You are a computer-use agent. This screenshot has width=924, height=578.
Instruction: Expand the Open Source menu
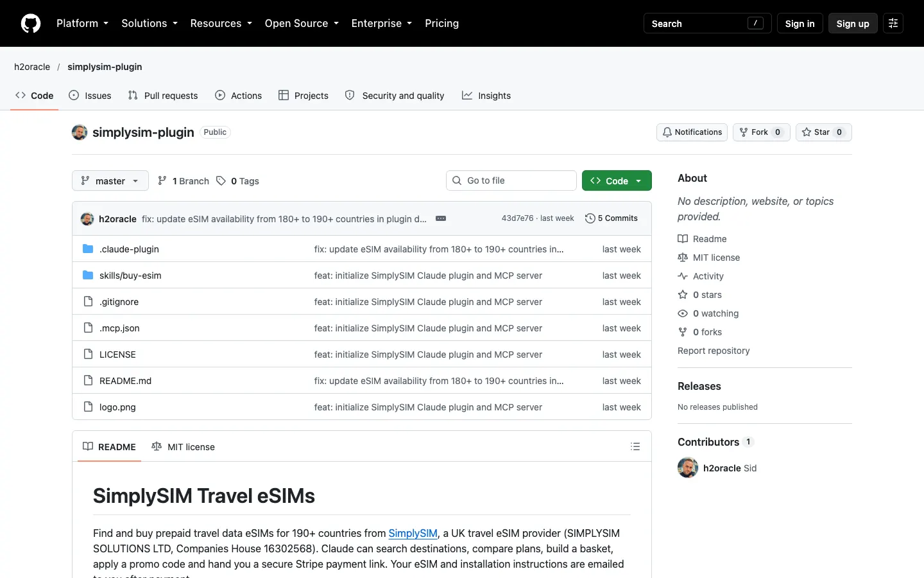point(302,23)
